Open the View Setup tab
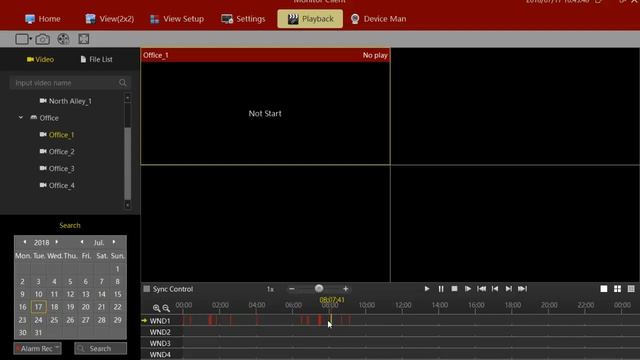This screenshot has width=640, height=360. (177, 19)
